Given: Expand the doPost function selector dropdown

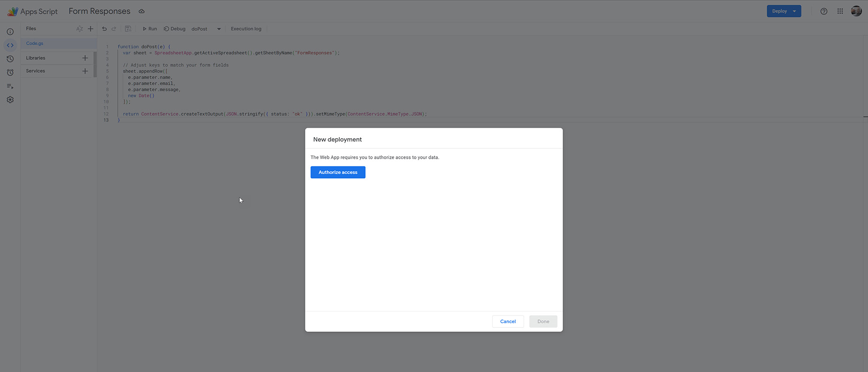Looking at the screenshot, I should point(219,29).
